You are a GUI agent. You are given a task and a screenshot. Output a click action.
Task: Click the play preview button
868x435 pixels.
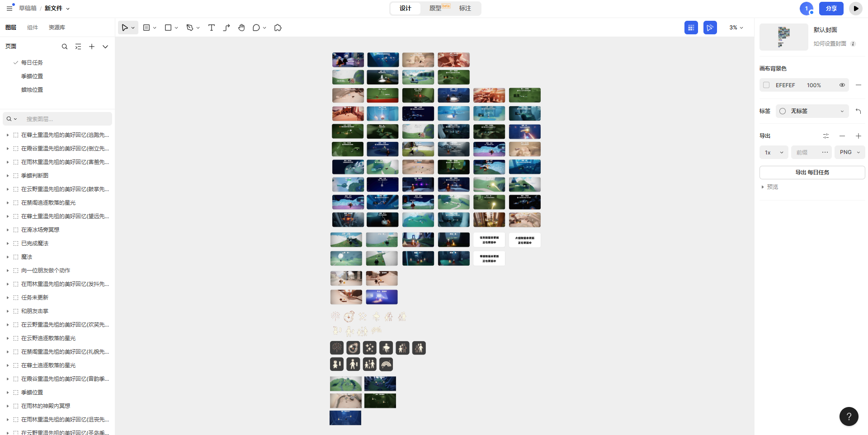[856, 8]
